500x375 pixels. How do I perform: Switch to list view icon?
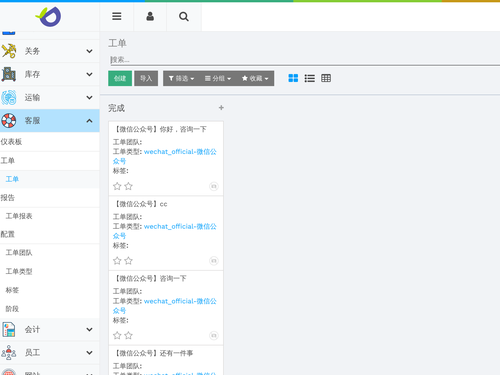(x=310, y=78)
